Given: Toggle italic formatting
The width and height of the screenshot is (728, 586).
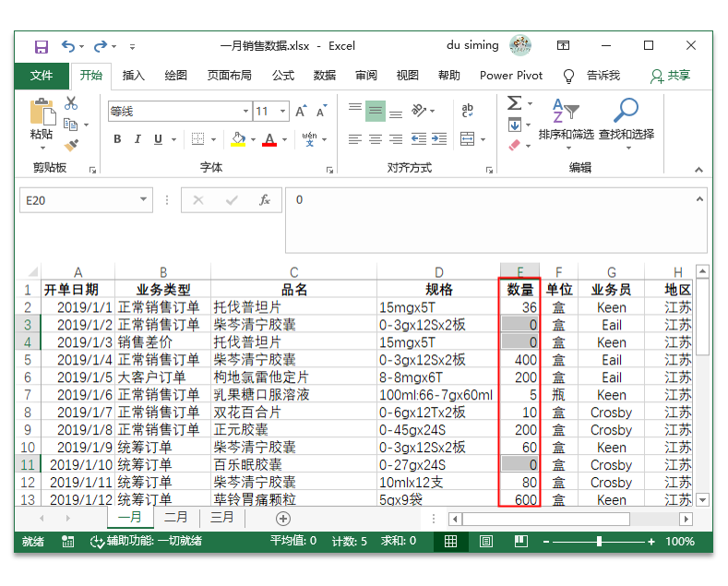Looking at the screenshot, I should click(137, 138).
